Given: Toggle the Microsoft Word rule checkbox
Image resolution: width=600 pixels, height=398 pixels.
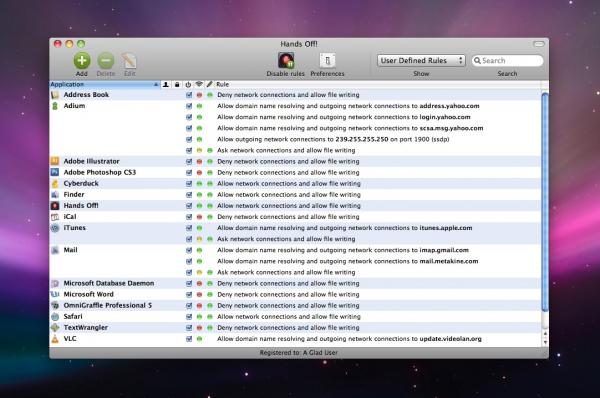Looking at the screenshot, I should [x=189, y=294].
